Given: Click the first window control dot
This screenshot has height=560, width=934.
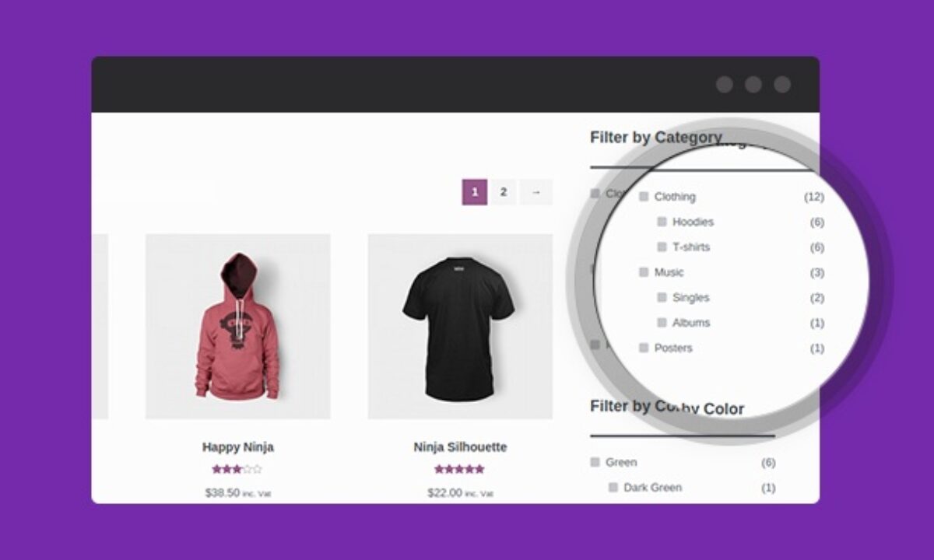Looking at the screenshot, I should point(725,85).
